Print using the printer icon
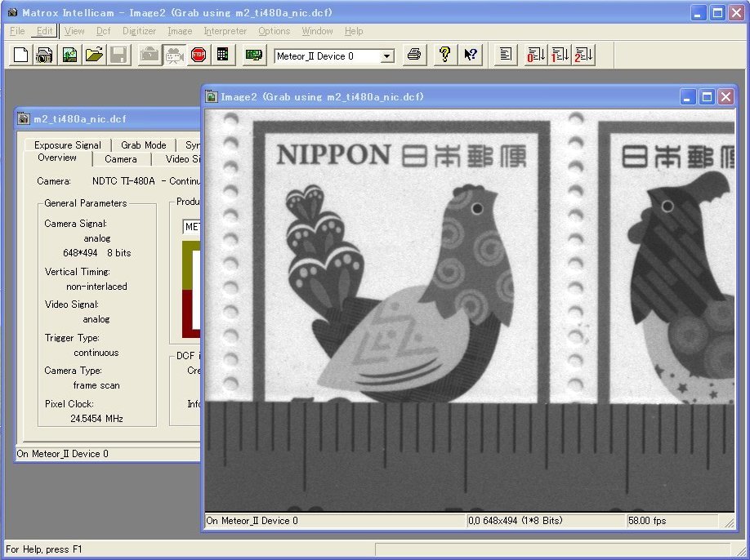Image resolution: width=750 pixels, height=560 pixels. (414, 55)
